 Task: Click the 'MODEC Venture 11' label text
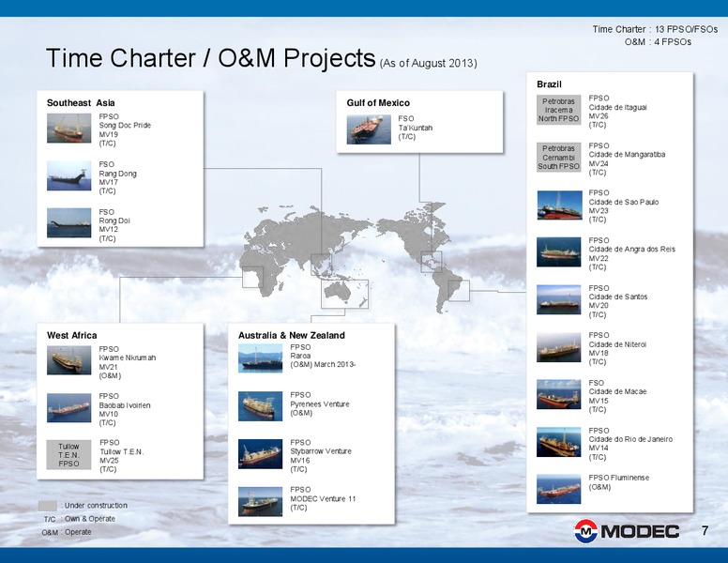tap(323, 499)
